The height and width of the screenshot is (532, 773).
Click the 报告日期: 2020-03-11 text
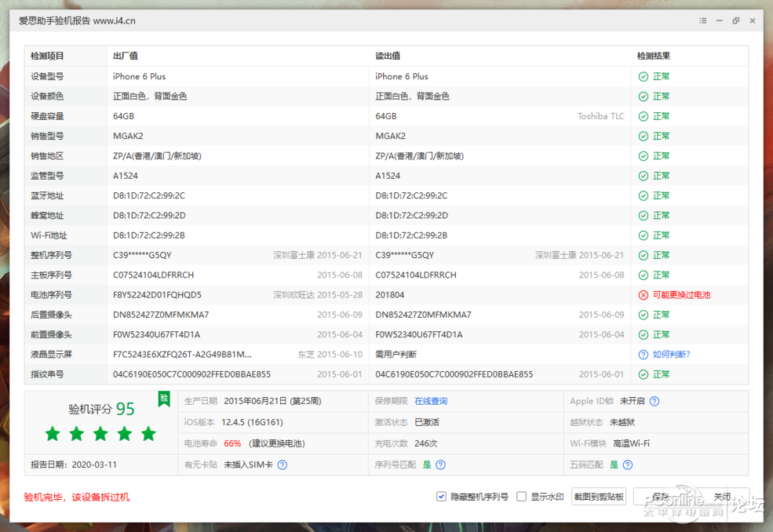[74, 465]
